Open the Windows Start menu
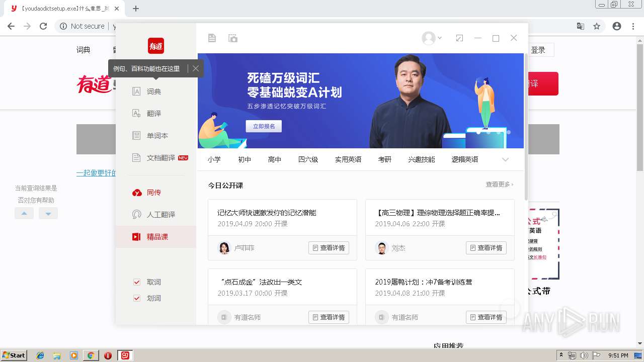This screenshot has height=362, width=644. [x=14, y=355]
